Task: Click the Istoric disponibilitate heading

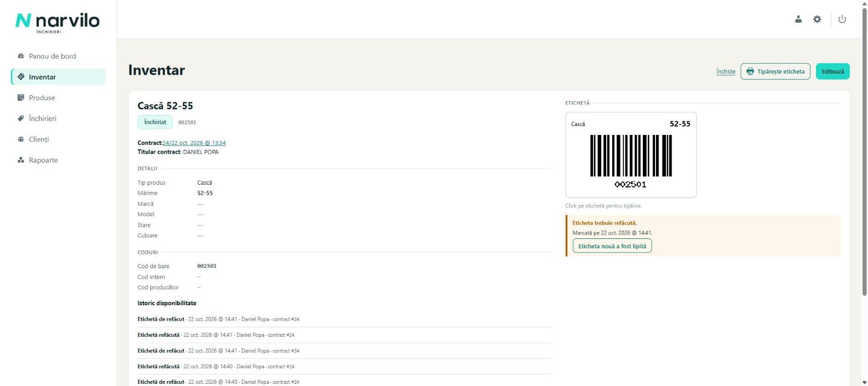Action: coord(167,303)
